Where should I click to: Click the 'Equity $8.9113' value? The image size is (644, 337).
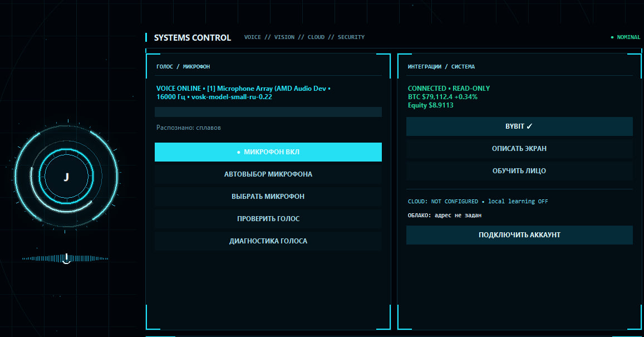point(430,105)
